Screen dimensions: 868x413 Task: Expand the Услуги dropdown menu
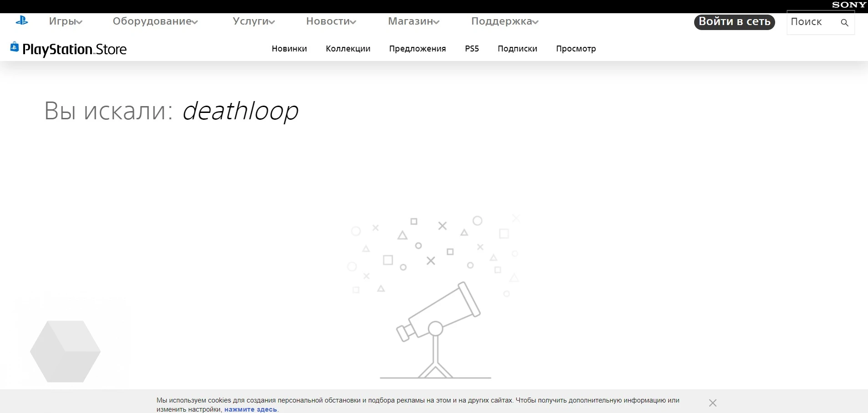pyautogui.click(x=254, y=21)
